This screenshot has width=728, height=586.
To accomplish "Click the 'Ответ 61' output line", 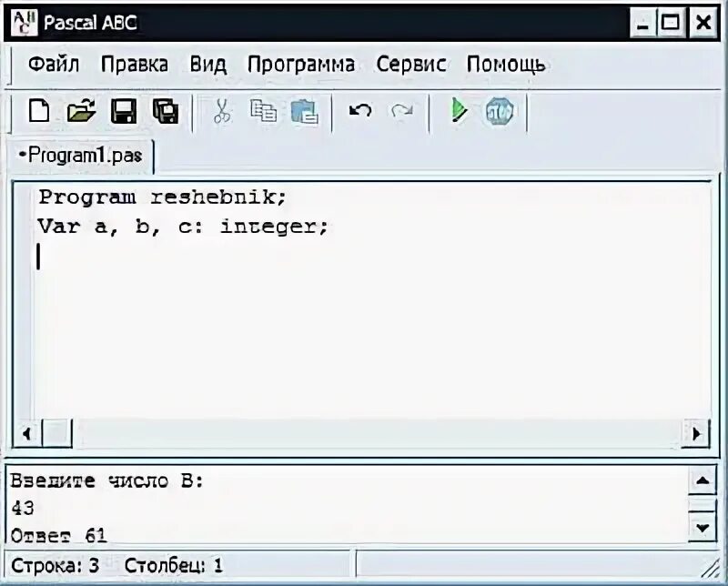I will 58,536.
